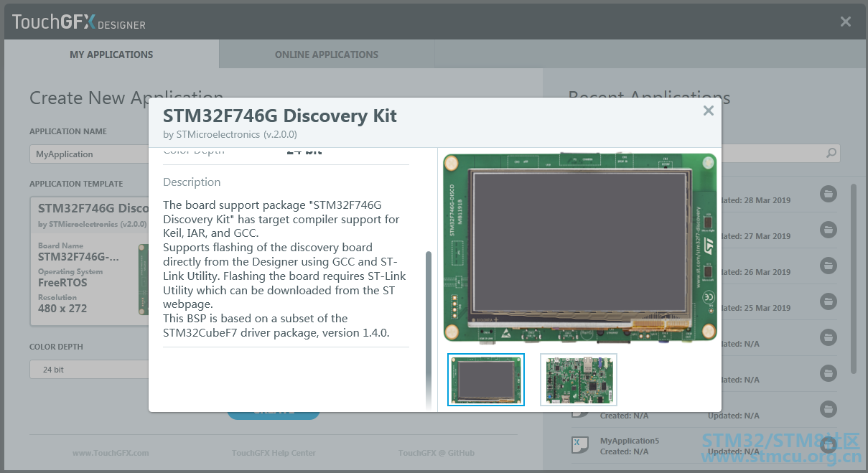Image resolution: width=868 pixels, height=473 pixels.
Task: Select the MyApplication5 file icon
Action: 579,445
